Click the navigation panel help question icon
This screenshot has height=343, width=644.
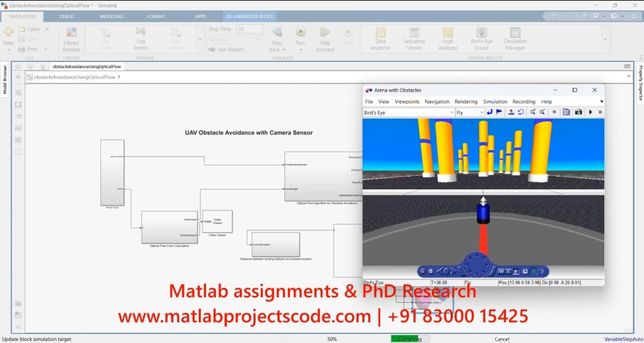click(542, 271)
